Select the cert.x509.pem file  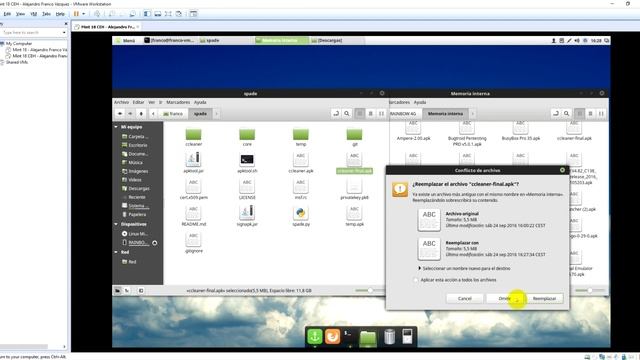tap(193, 189)
